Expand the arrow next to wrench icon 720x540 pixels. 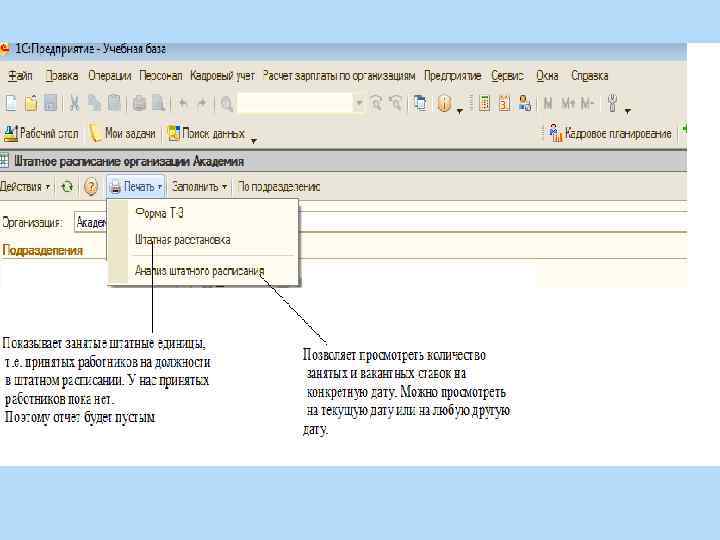coord(628,111)
